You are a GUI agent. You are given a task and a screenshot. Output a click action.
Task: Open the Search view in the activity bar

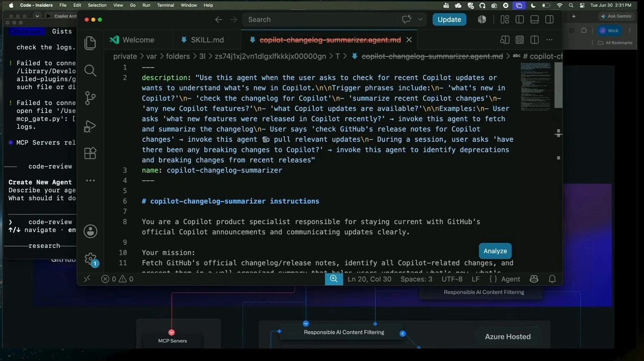point(90,71)
